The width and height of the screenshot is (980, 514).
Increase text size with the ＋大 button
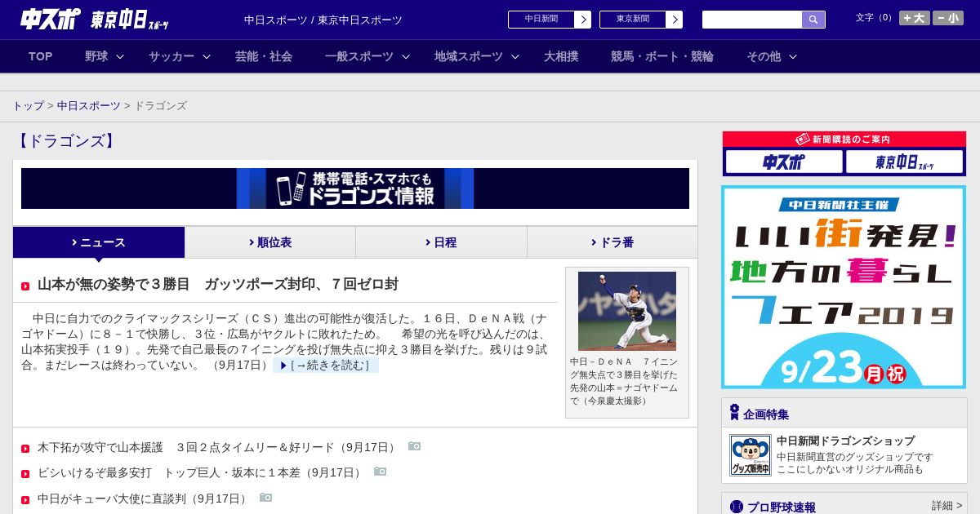(915, 18)
